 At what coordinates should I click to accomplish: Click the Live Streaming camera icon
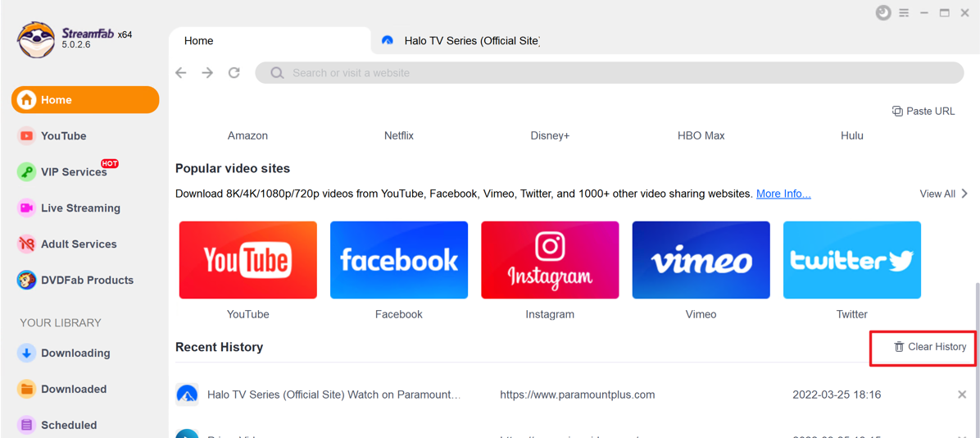pyautogui.click(x=26, y=208)
